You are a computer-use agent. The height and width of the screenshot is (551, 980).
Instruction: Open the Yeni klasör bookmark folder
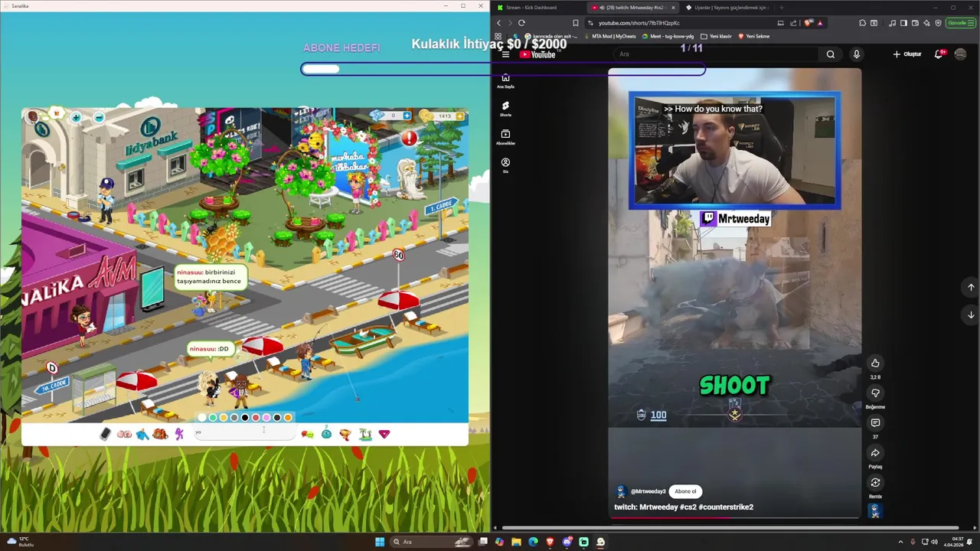[716, 36]
